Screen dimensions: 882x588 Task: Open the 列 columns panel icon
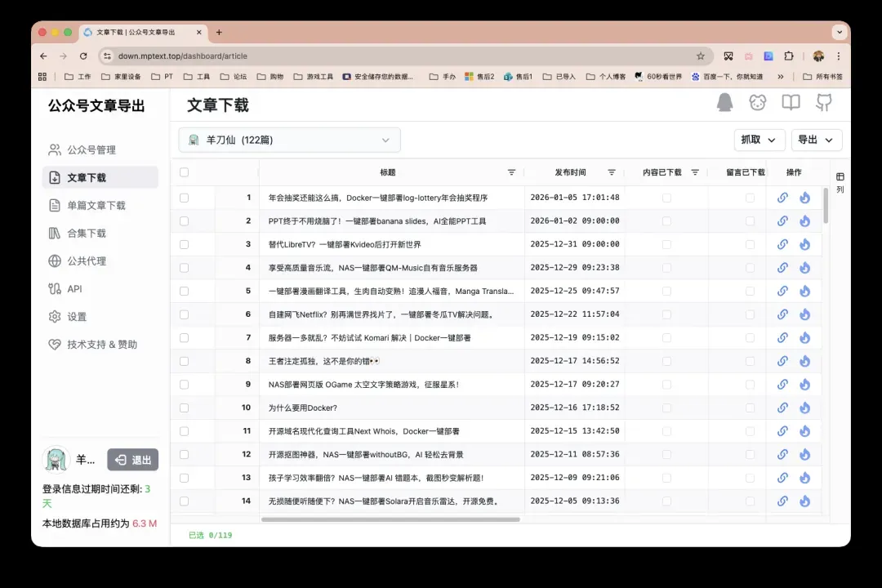click(x=840, y=177)
